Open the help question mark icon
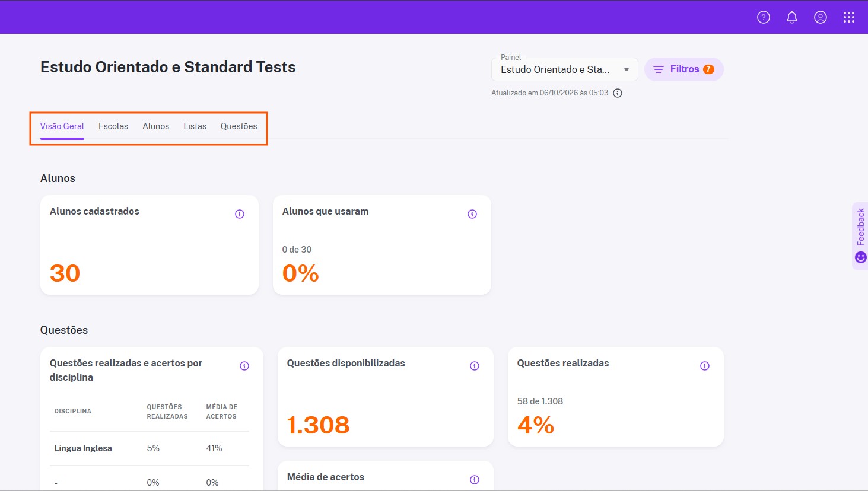This screenshot has width=868, height=491. point(764,17)
